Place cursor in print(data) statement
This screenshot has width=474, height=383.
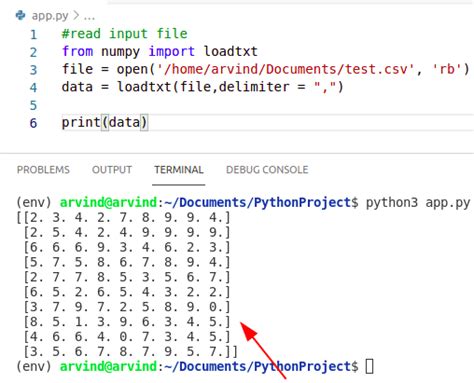pos(104,122)
